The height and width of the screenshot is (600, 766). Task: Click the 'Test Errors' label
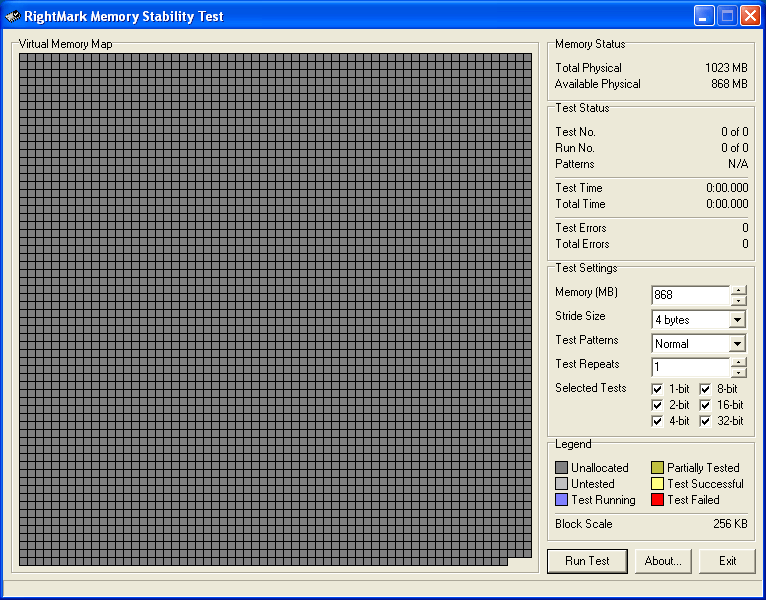pos(581,228)
